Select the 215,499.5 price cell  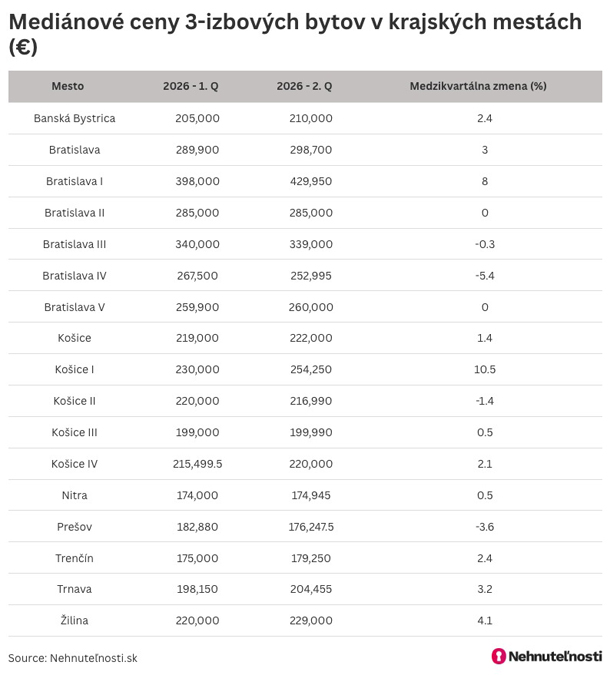(198, 464)
